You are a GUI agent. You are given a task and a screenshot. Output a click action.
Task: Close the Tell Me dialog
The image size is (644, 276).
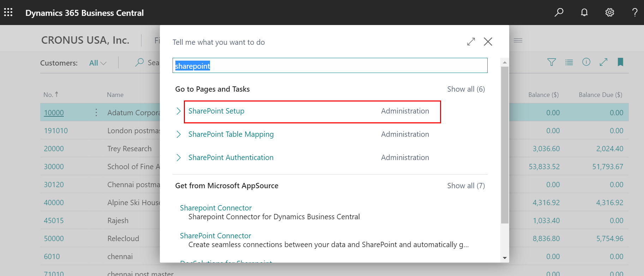[488, 42]
